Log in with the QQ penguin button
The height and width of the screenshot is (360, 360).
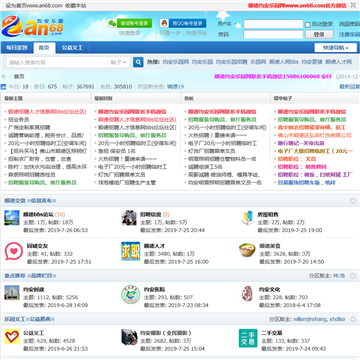click(183, 23)
